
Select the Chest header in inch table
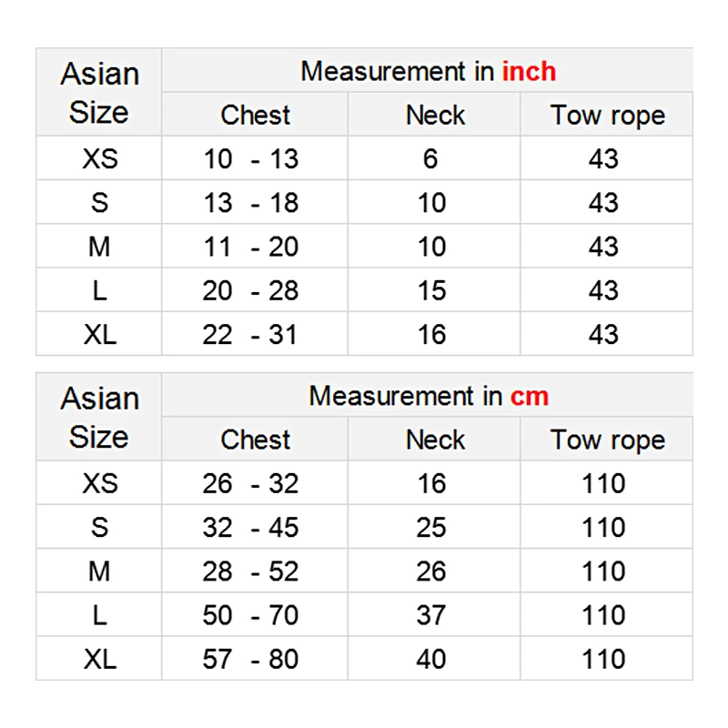(x=255, y=116)
